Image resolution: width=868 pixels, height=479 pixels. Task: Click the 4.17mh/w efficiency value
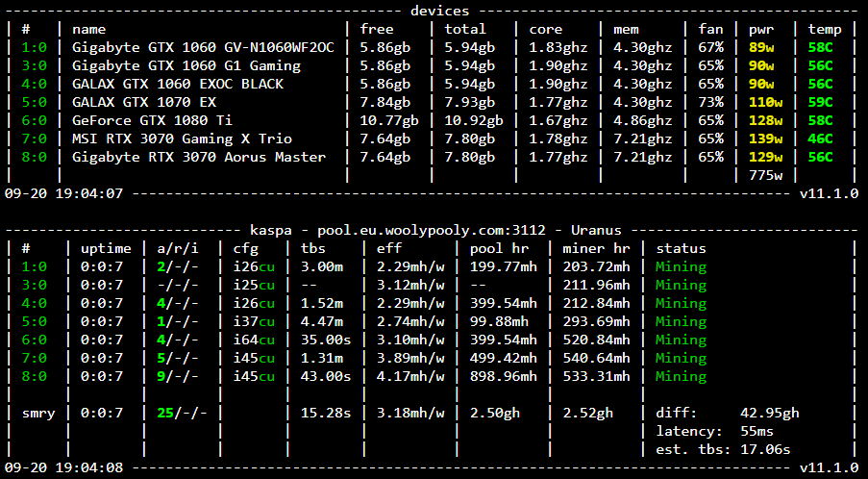pos(410,376)
